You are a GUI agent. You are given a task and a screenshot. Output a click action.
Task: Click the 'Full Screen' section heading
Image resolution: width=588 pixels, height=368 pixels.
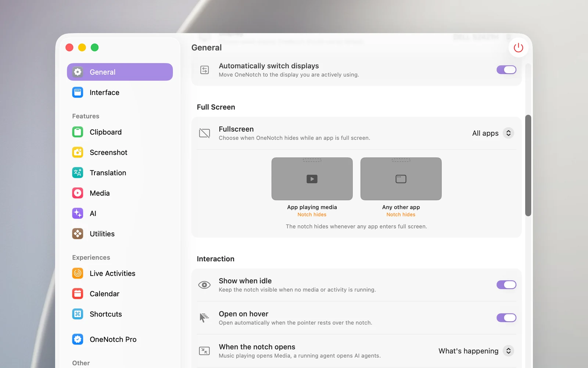pyautogui.click(x=216, y=107)
